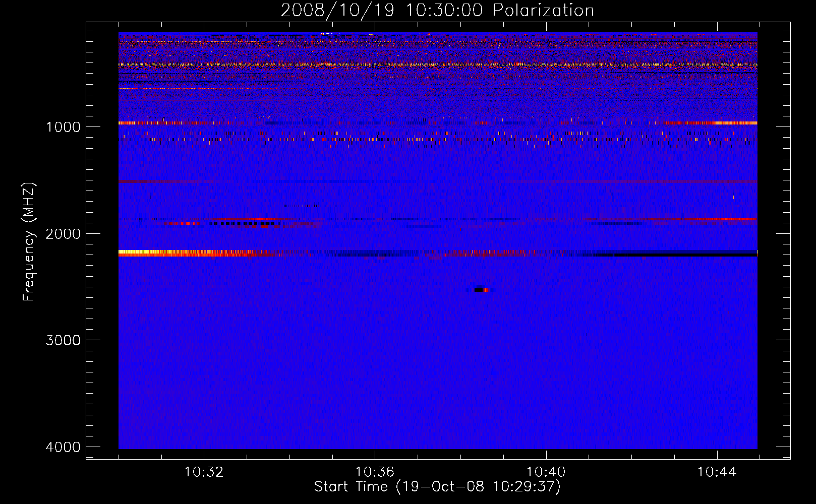Image resolution: width=816 pixels, height=504 pixels.
Task: Click the 10:40 time tick label
Action: click(x=546, y=472)
